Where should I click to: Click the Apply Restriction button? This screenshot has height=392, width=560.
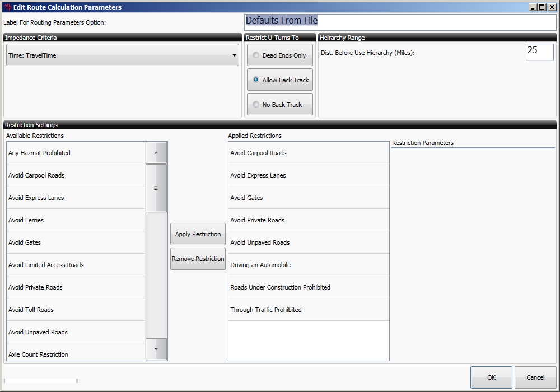(x=198, y=234)
